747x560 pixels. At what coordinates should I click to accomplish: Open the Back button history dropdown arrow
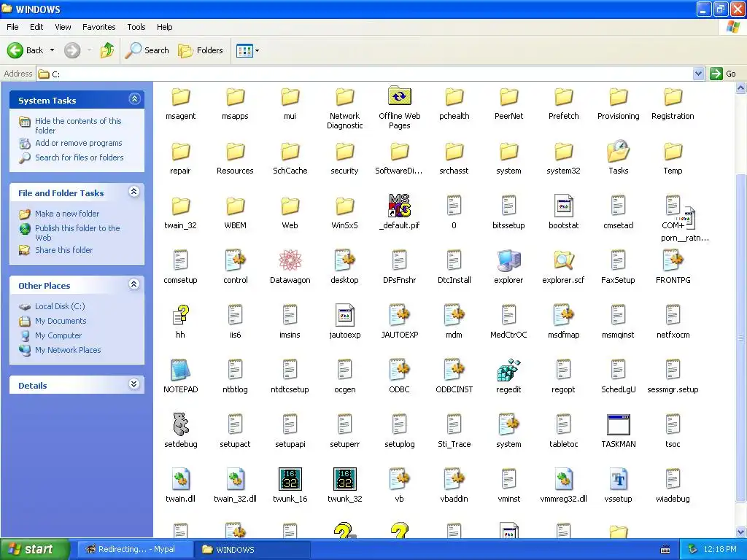coord(52,50)
